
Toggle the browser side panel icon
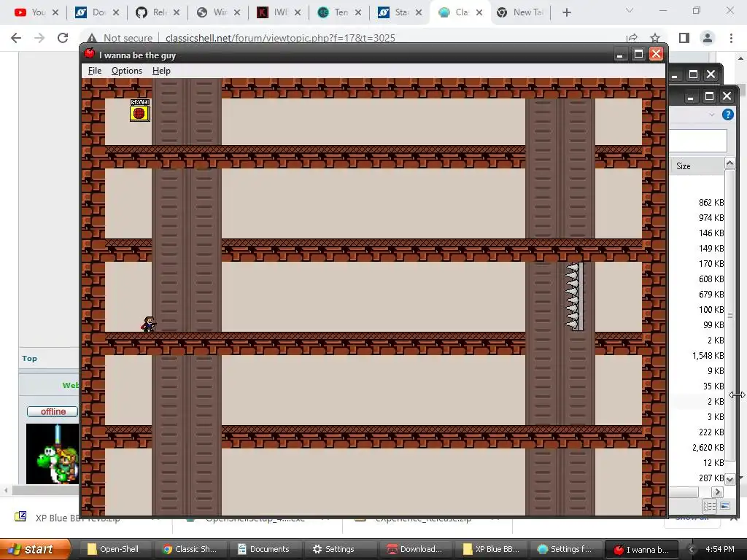click(684, 38)
